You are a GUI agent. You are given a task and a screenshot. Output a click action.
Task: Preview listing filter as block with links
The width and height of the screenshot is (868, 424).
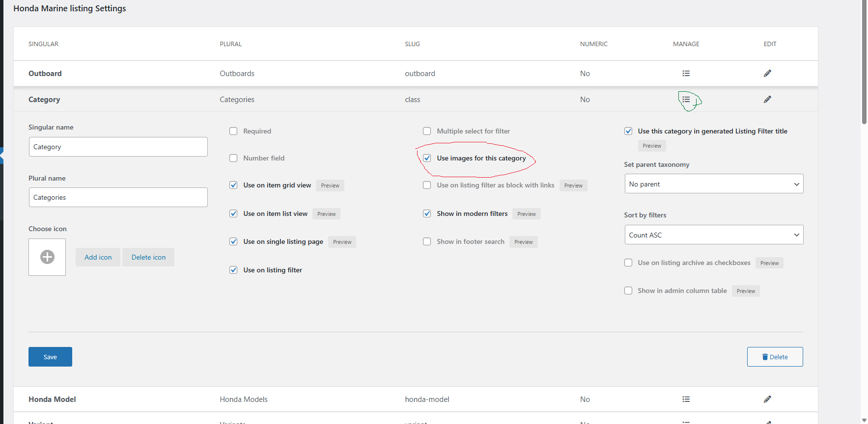(573, 185)
